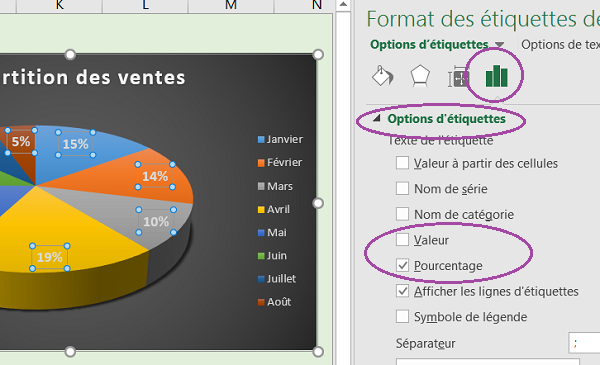Open the Séparateur combo box

pos(584,343)
